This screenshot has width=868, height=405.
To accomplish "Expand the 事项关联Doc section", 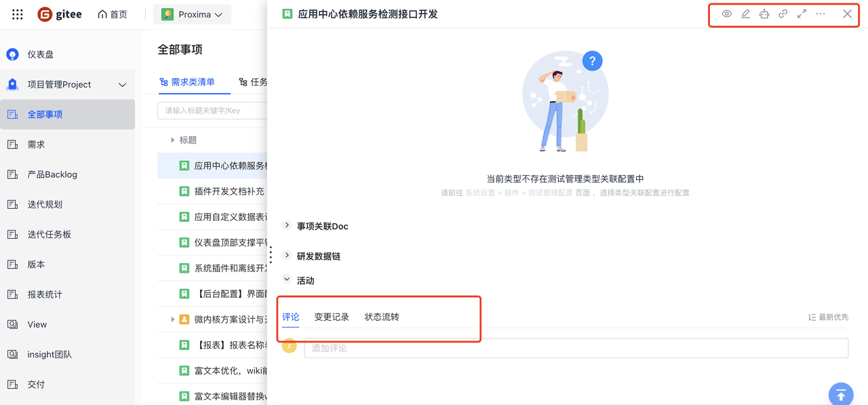I will (287, 225).
